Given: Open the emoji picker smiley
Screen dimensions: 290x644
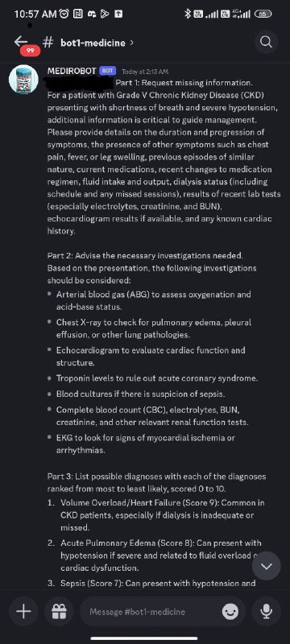Looking at the screenshot, I should pyautogui.click(x=230, y=612).
